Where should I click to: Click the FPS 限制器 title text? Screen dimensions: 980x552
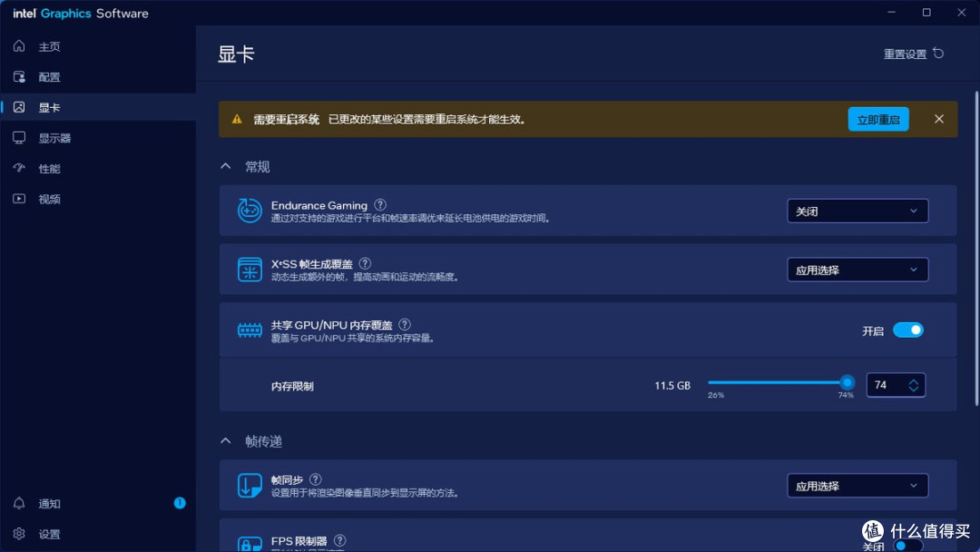(299, 541)
